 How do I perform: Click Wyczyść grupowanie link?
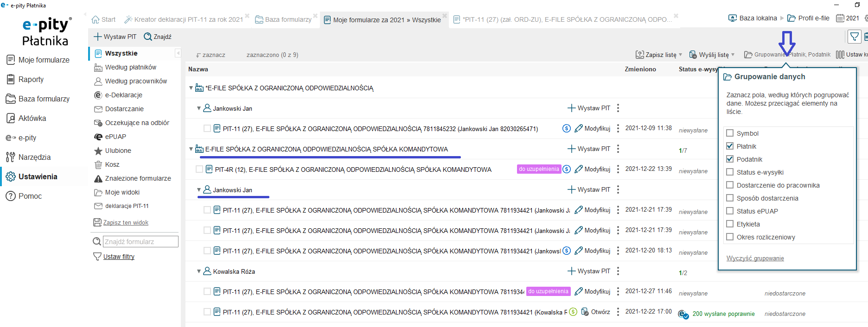point(755,258)
